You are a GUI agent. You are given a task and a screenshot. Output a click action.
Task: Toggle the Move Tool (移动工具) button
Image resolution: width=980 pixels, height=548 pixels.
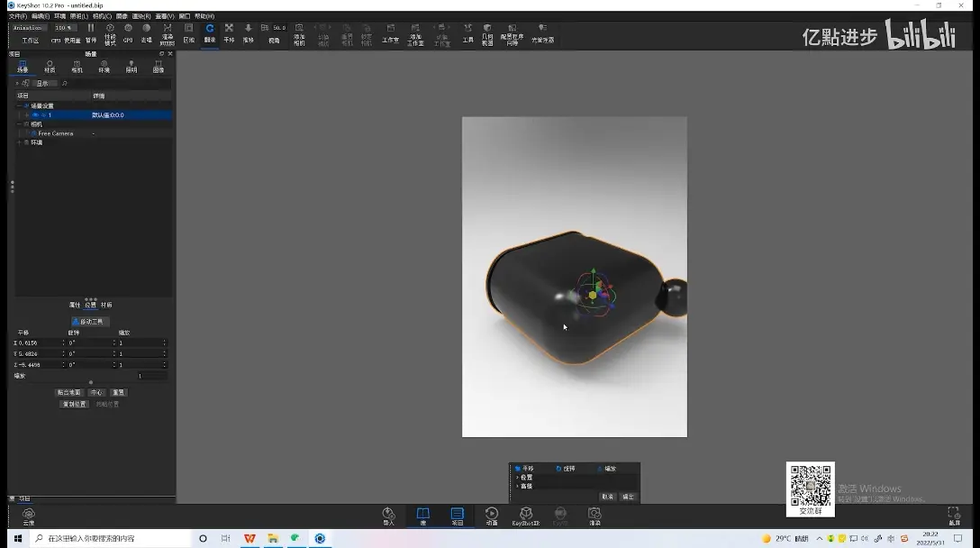91,322
